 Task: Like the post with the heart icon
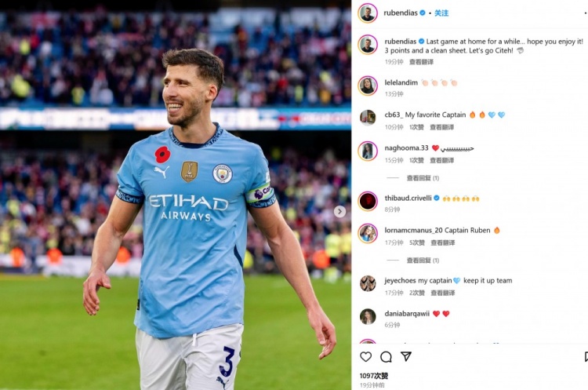(x=365, y=356)
